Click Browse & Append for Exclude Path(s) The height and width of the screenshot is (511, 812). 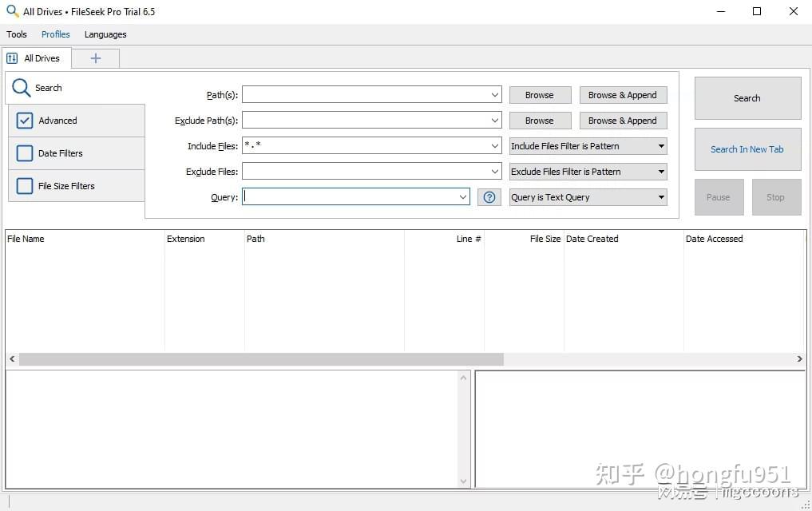click(x=623, y=120)
